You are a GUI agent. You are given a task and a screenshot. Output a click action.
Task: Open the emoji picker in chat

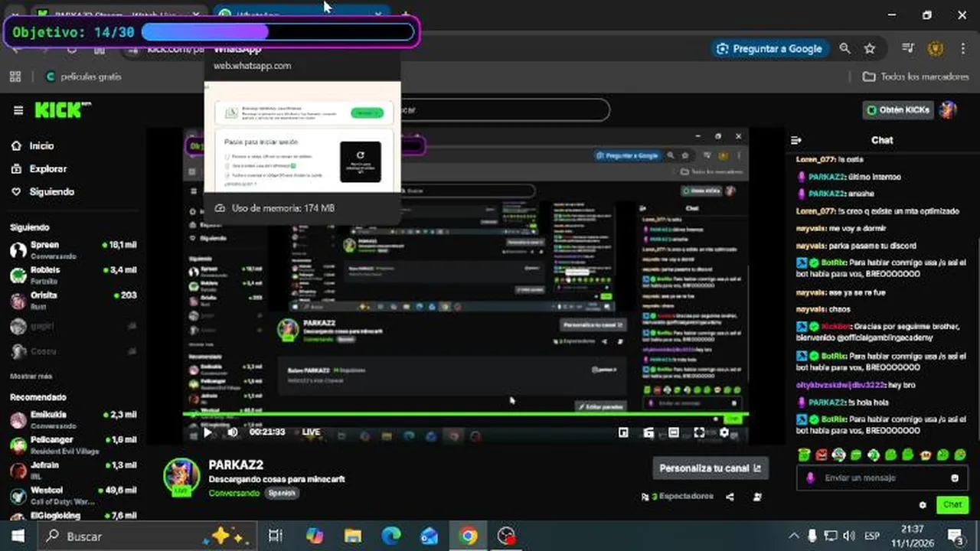[x=955, y=478]
